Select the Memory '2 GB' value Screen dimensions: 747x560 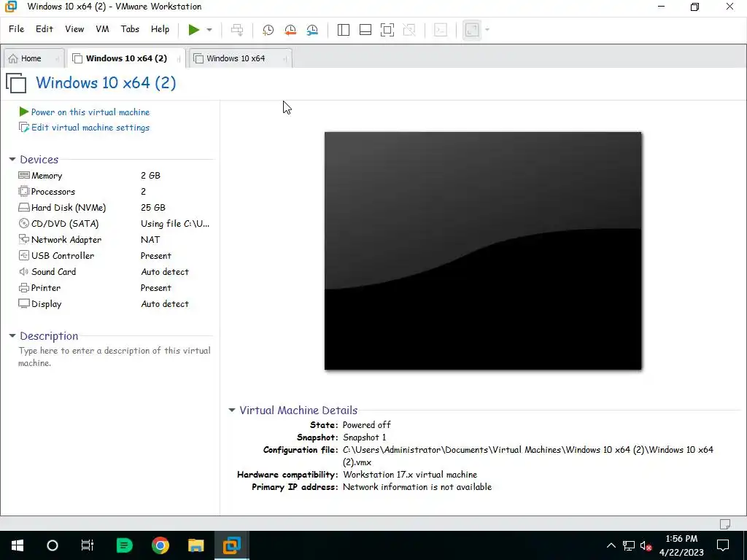click(x=150, y=175)
